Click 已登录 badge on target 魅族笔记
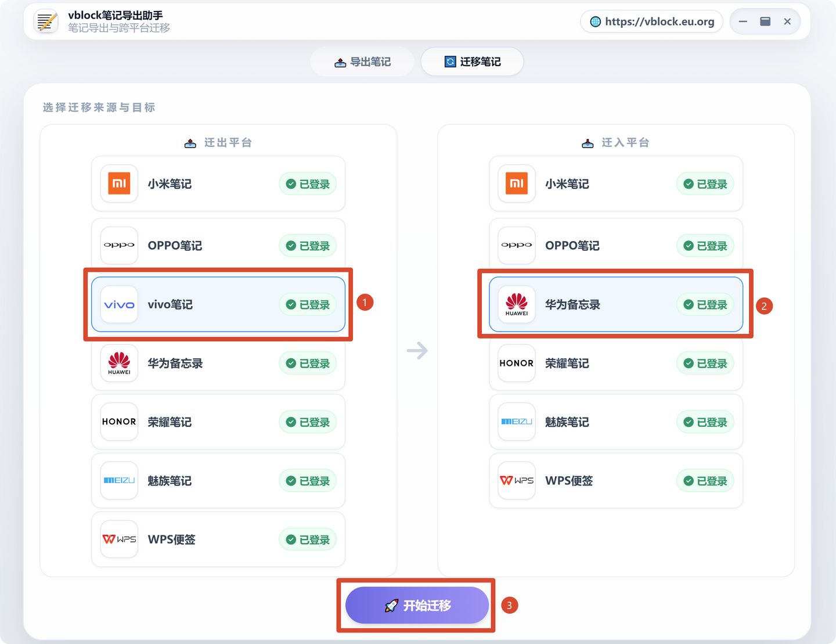Screen dimensions: 836x644 click(x=705, y=422)
